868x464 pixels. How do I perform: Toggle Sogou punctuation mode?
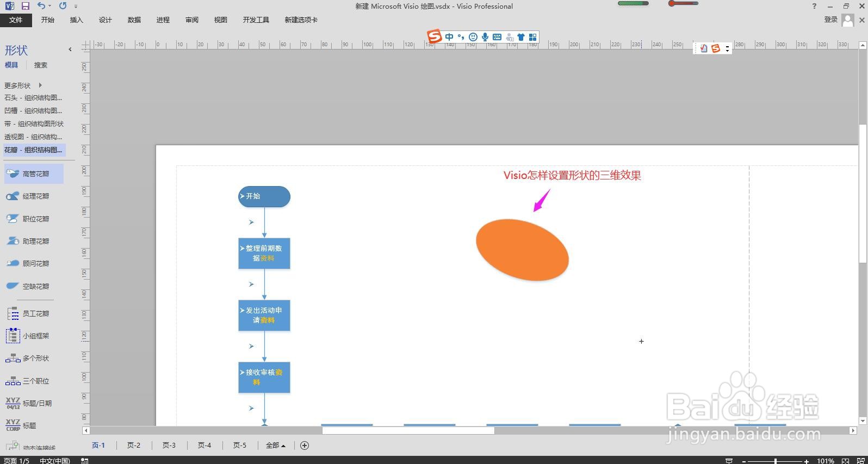click(461, 37)
